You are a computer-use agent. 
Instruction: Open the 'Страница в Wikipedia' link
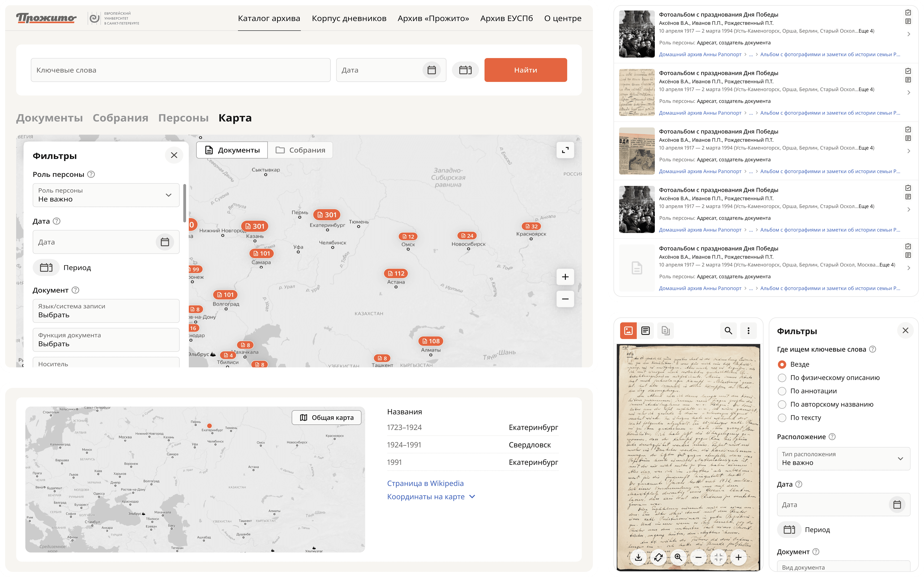pos(425,483)
